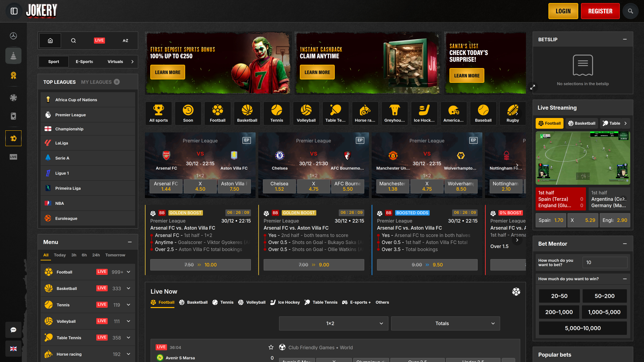Select the Basketball tab in Live Streaming
Screen dimensions: 644x362
582,123
